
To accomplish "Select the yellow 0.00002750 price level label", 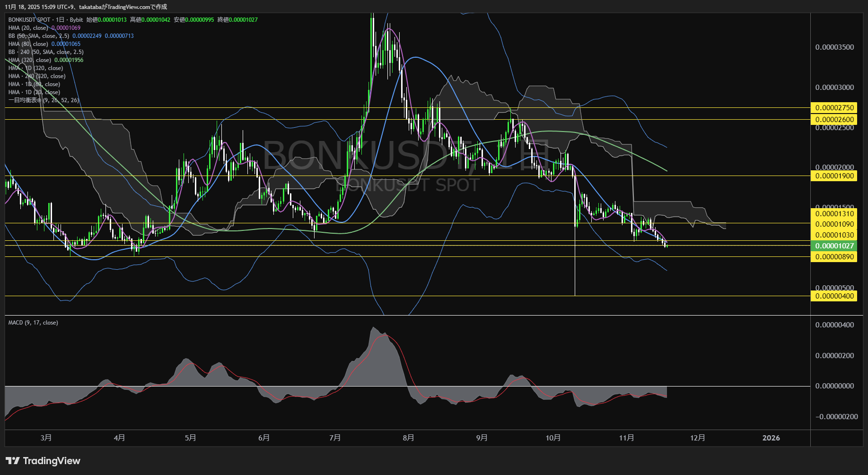I will tap(834, 108).
